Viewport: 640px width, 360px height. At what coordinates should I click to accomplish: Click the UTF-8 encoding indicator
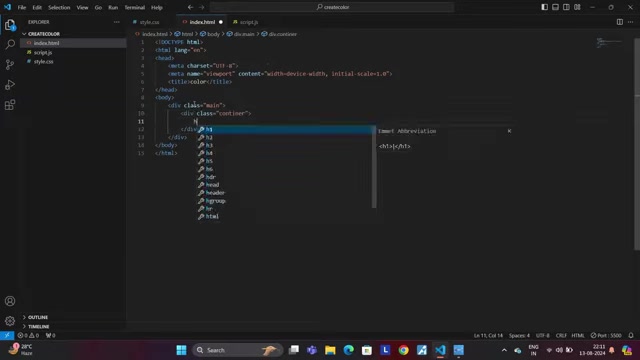pyautogui.click(x=542, y=336)
